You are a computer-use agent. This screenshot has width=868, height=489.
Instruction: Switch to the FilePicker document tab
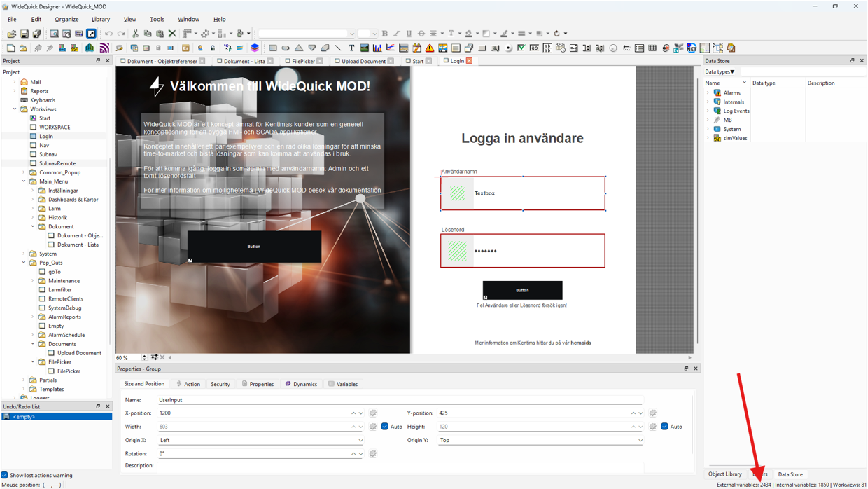pyautogui.click(x=301, y=61)
